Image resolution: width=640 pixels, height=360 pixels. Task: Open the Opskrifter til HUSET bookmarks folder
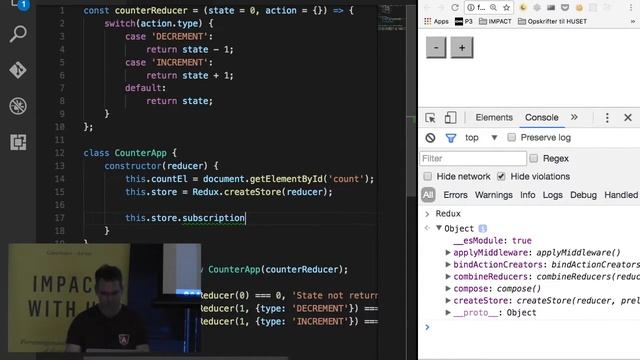click(552, 21)
